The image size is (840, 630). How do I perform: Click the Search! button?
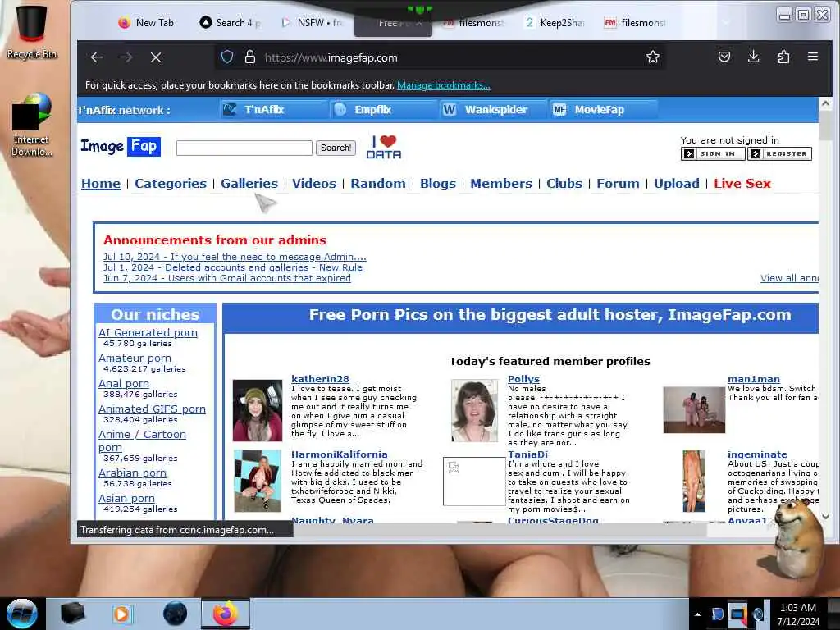336,148
